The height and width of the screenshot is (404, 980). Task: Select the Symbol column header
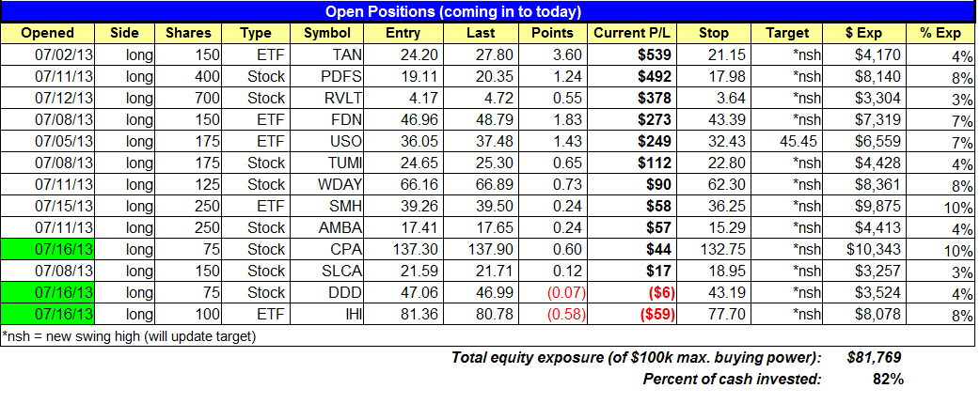pyautogui.click(x=326, y=33)
